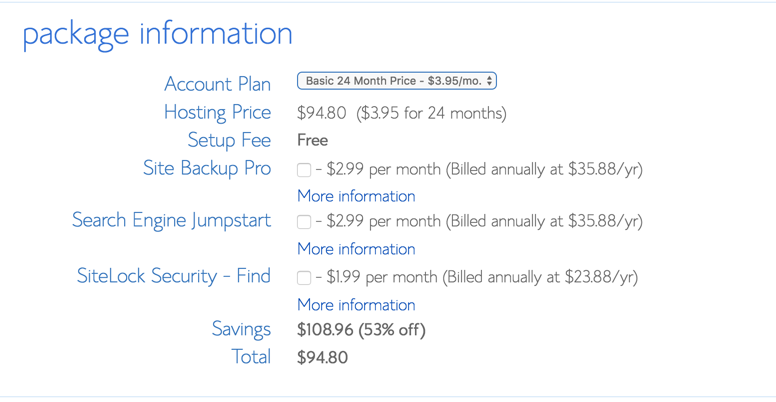Click the $94.80 amount beside Total

coord(322,357)
